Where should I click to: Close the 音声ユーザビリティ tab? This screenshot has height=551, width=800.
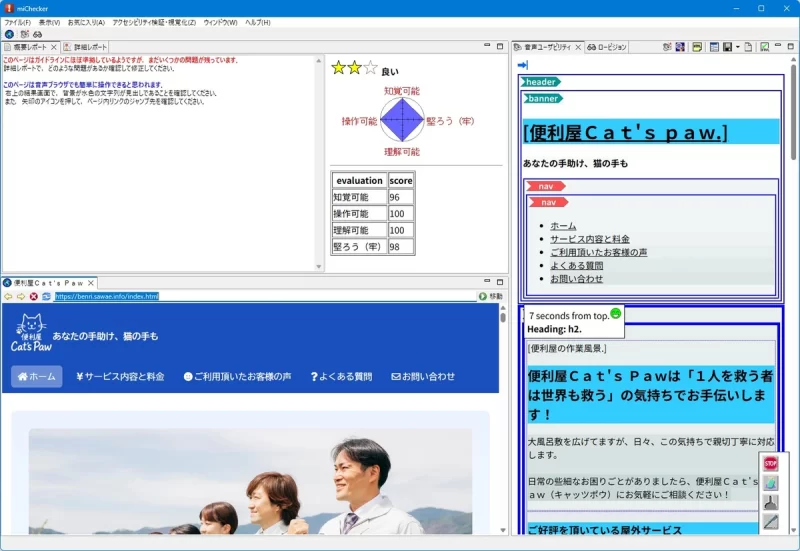(x=578, y=47)
